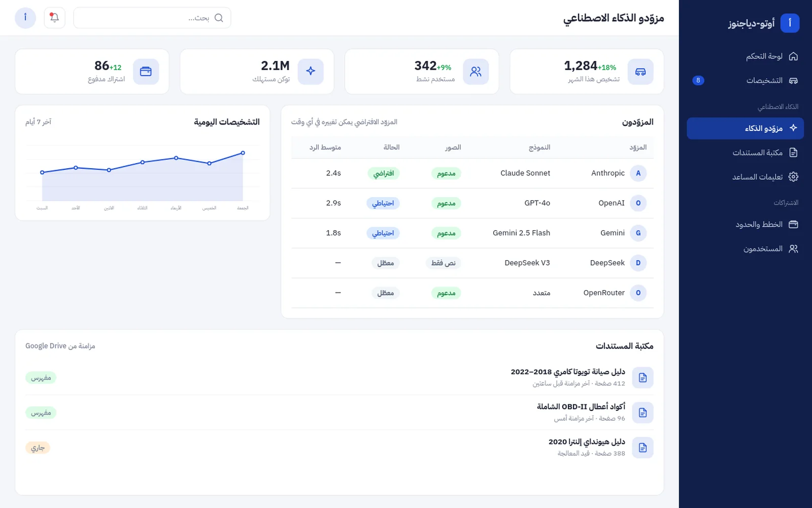
Task: Open دليل صيانة تويوتا كامري 2018–2022
Action: pyautogui.click(x=568, y=372)
